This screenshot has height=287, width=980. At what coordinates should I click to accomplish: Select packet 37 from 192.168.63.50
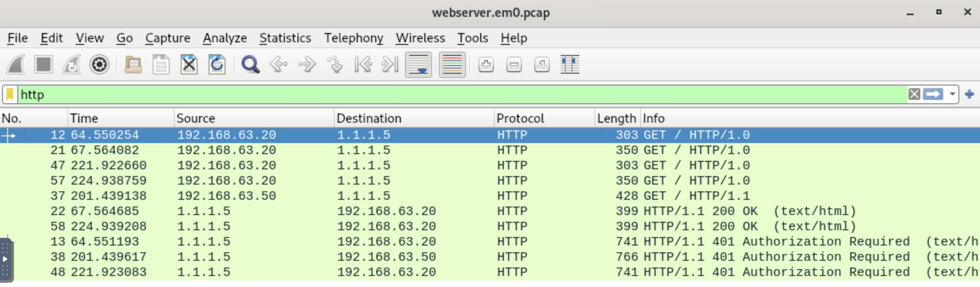pos(490,196)
